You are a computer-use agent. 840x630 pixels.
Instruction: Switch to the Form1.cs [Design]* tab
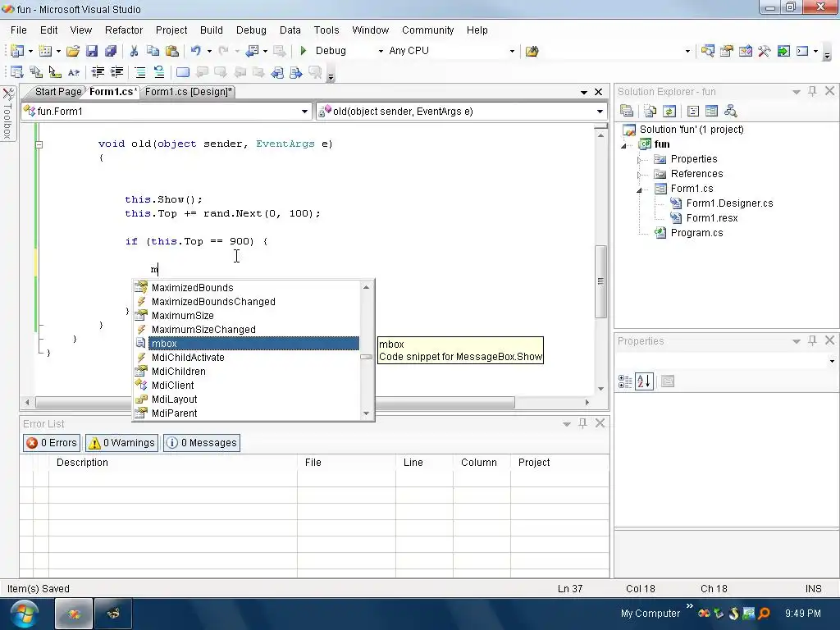(189, 92)
